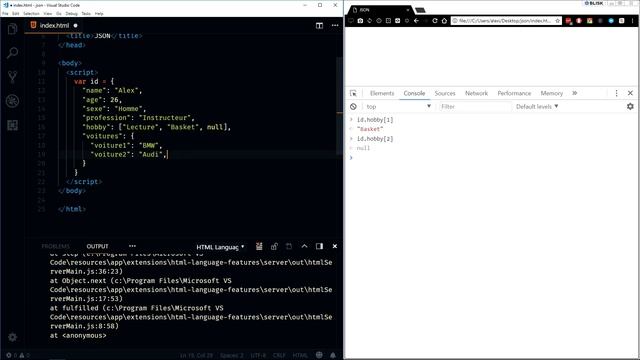Toggle output scroll lock
Image resolution: width=640 pixels, height=360 pixels.
coord(274,246)
